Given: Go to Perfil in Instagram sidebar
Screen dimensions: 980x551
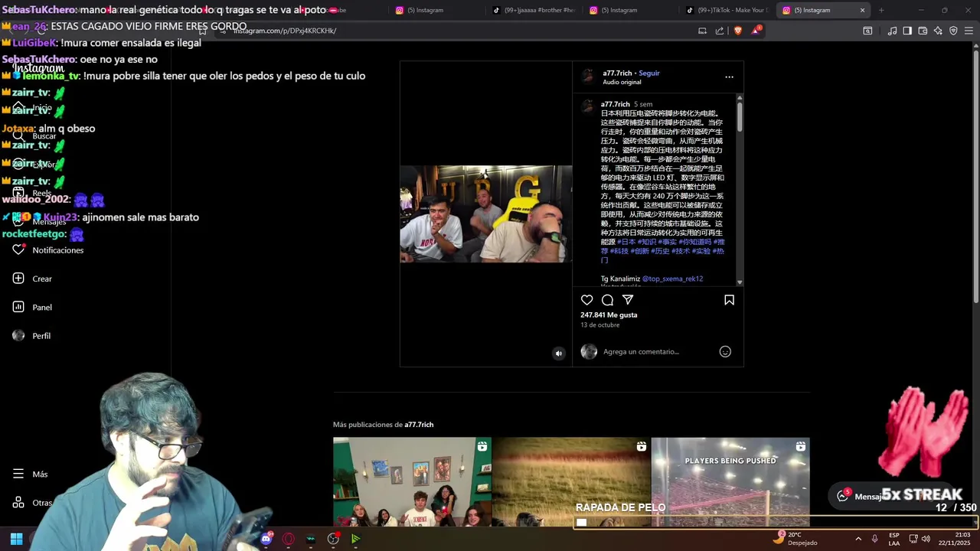Looking at the screenshot, I should pos(32,335).
